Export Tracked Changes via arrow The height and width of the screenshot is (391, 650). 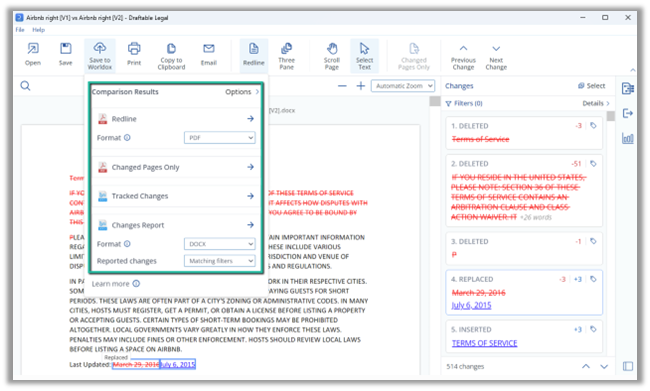tap(250, 196)
